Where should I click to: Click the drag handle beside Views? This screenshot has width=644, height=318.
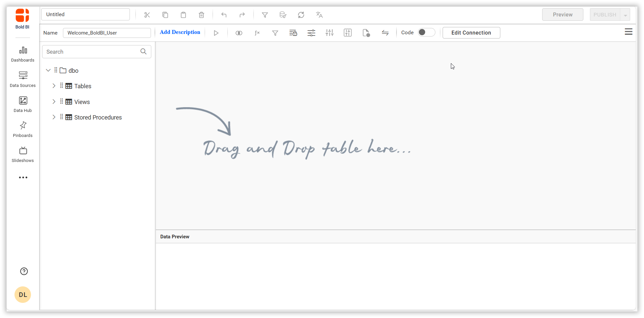point(62,101)
